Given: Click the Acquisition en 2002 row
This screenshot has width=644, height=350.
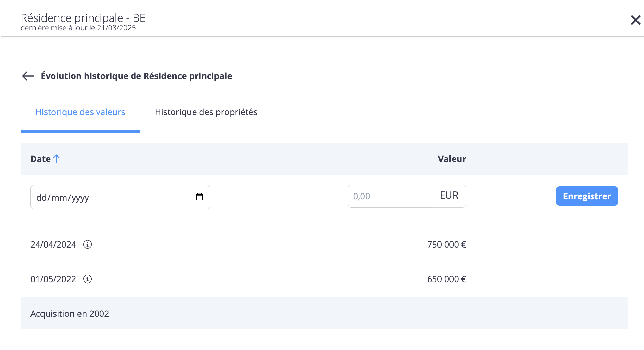Looking at the screenshot, I should [x=70, y=314].
